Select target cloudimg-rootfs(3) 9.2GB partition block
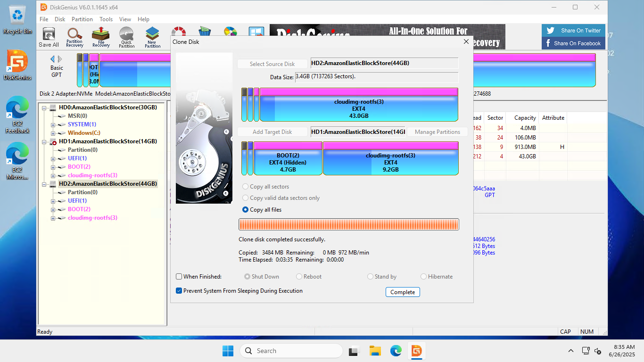 [391, 158]
